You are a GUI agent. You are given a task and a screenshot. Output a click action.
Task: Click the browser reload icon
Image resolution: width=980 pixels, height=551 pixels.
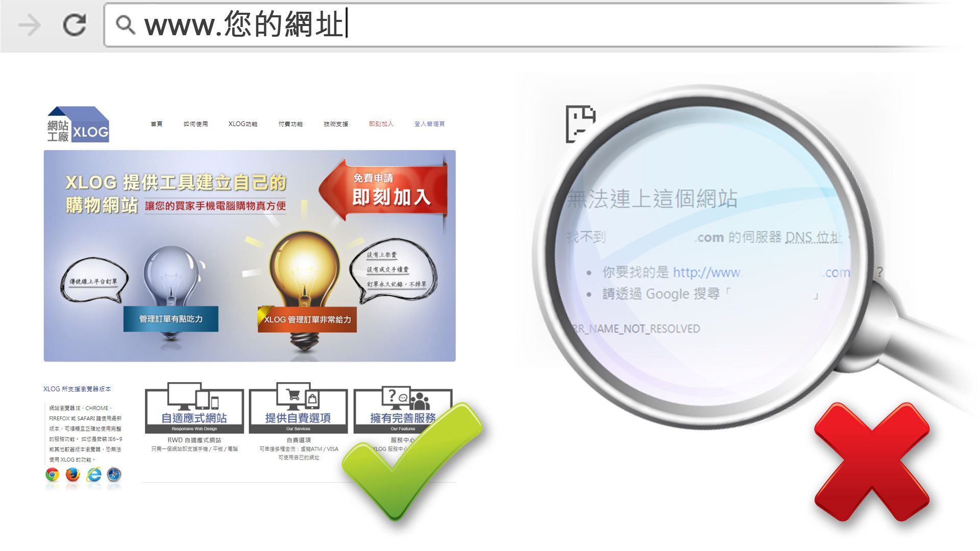(x=75, y=24)
